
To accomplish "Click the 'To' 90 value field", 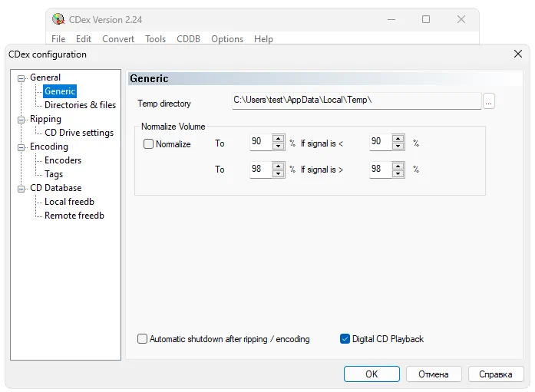I will coord(261,142).
